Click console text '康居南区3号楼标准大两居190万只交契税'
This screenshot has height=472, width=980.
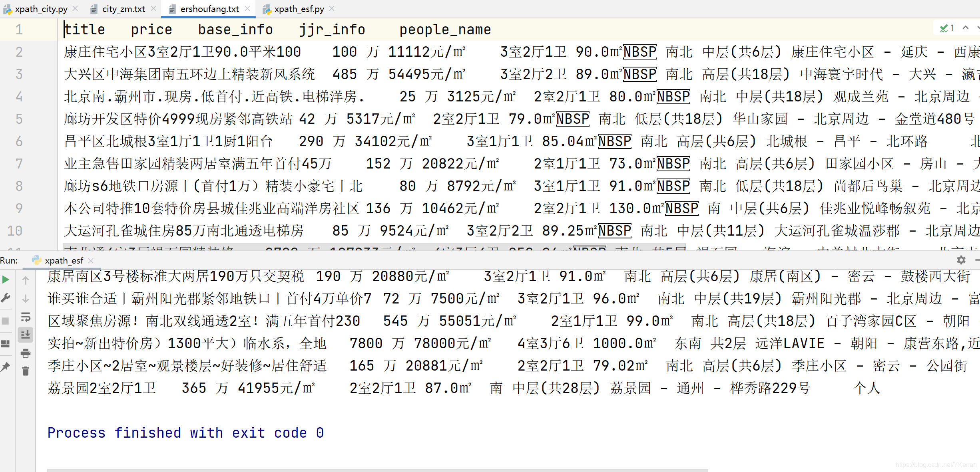coord(176,276)
